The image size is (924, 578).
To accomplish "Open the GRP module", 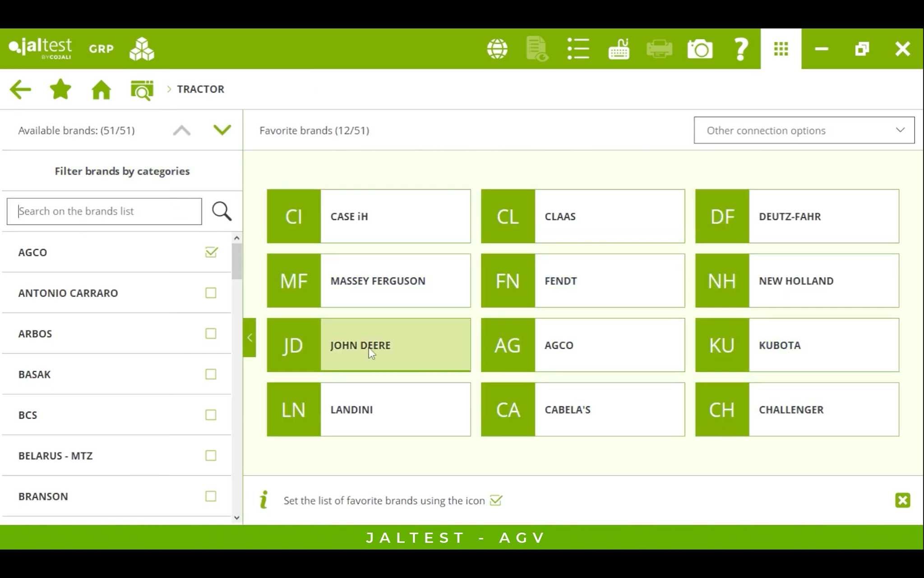I will [x=102, y=49].
